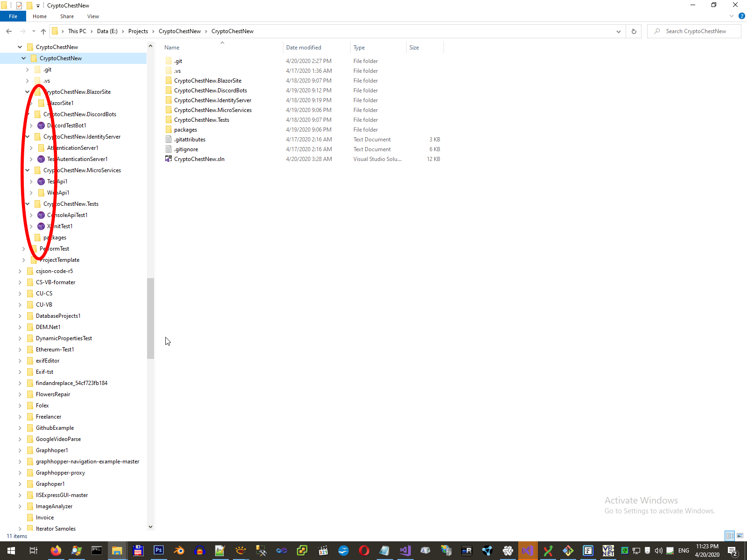Viewport: 747px width, 560px height.
Task: Select the .gitattributes document icon
Action: (x=169, y=140)
